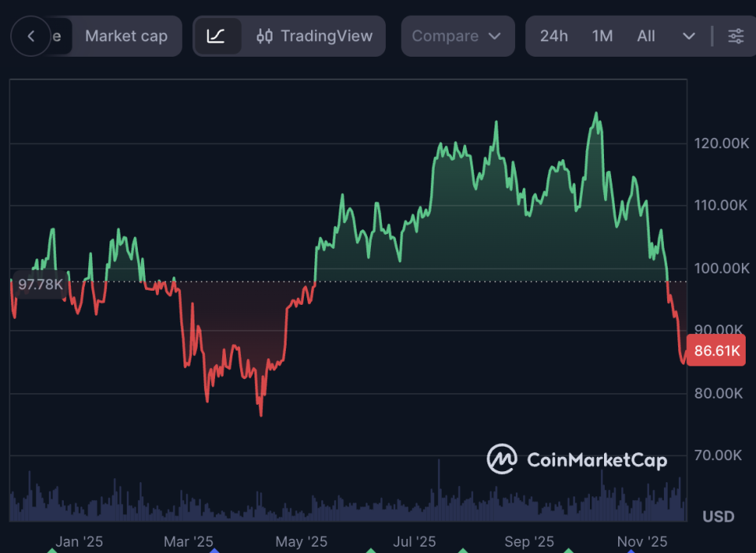The image size is (756, 553).
Task: Click the TradingView candlestick icon
Action: (x=265, y=36)
